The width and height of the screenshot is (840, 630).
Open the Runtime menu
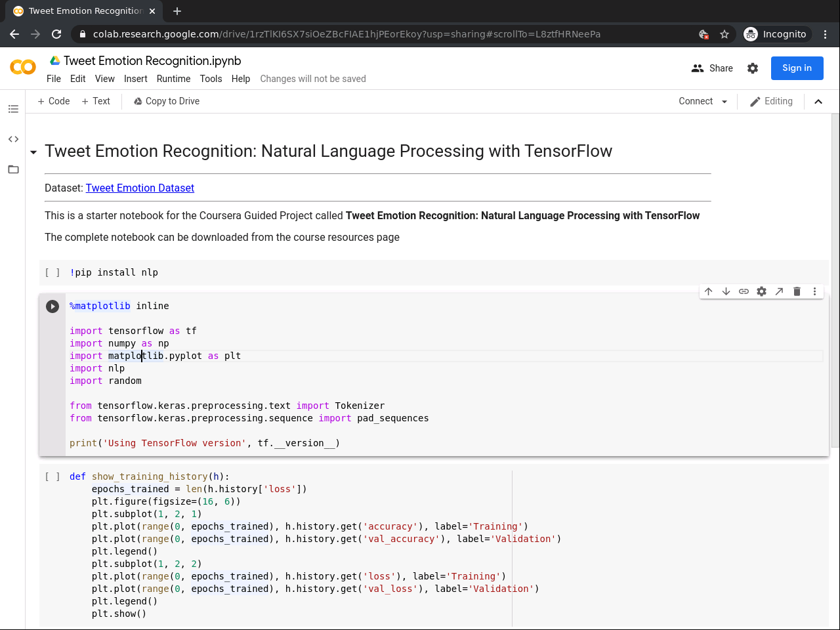[x=173, y=79]
